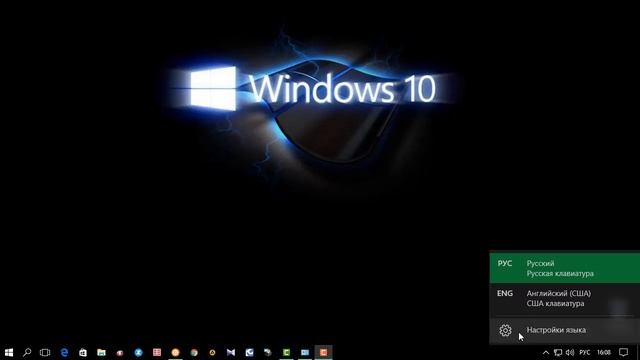
Task: Open the pink grid taskbar app
Action: pos(157,352)
